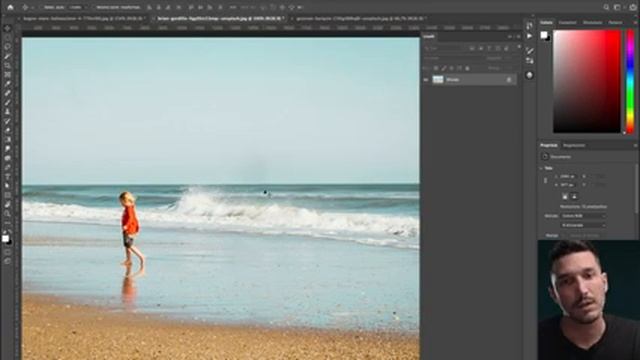Image resolution: width=640 pixels, height=360 pixels.
Task: Select the Gradient tool
Action: pyautogui.click(x=7, y=140)
